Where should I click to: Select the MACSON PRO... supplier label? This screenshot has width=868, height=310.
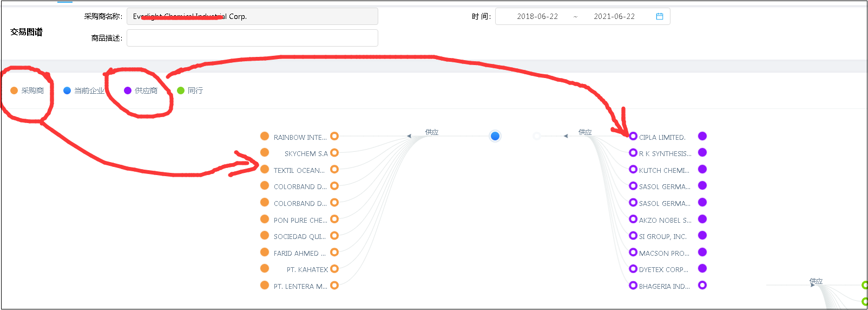664,253
